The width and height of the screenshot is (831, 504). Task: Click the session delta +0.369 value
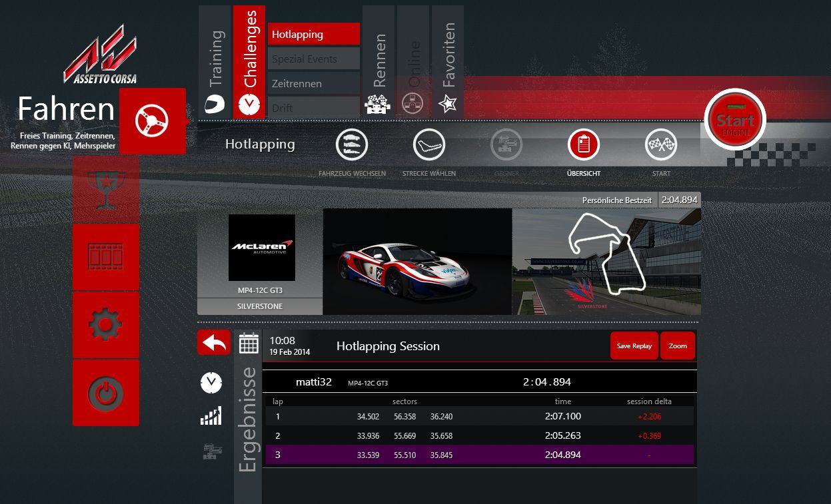[649, 436]
